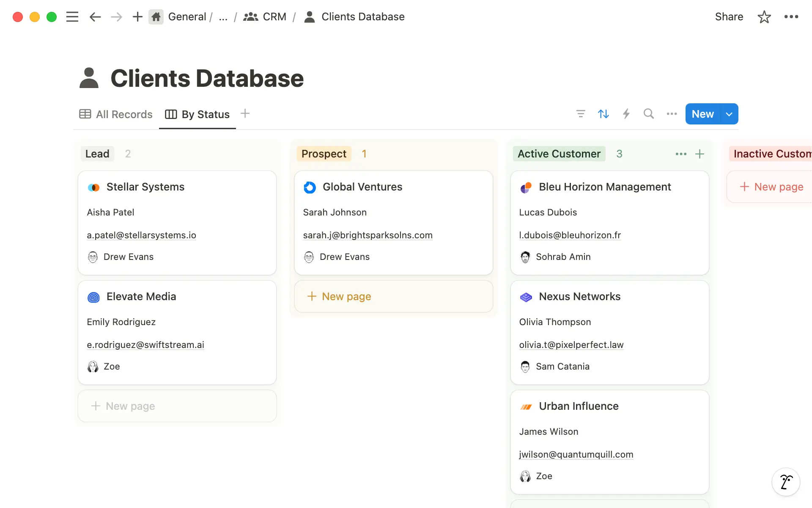Search the database with the magnifier icon
Screen dimensions: 812x508
649,113
